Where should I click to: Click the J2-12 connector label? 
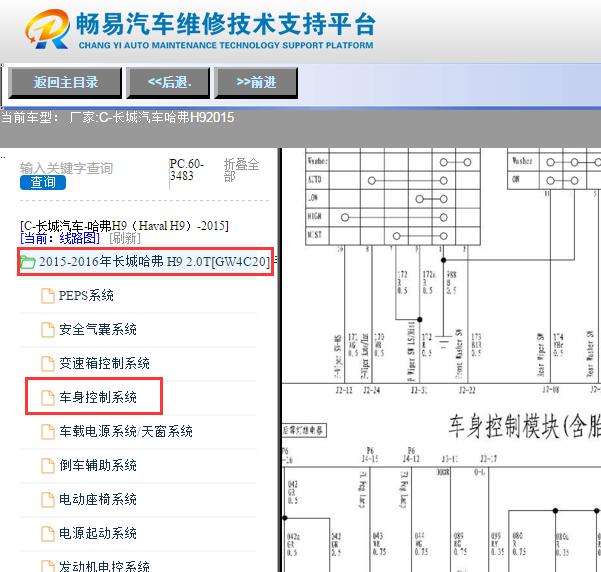click(x=344, y=390)
